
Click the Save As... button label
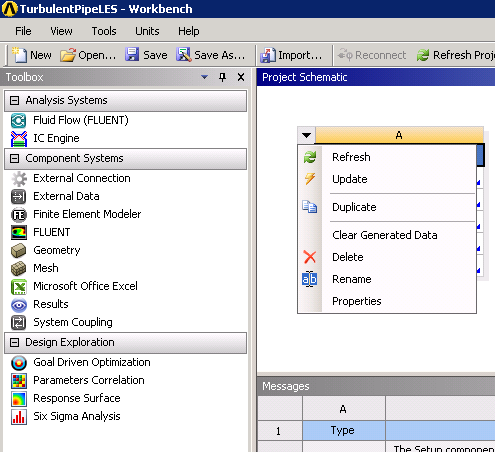pyautogui.click(x=219, y=55)
